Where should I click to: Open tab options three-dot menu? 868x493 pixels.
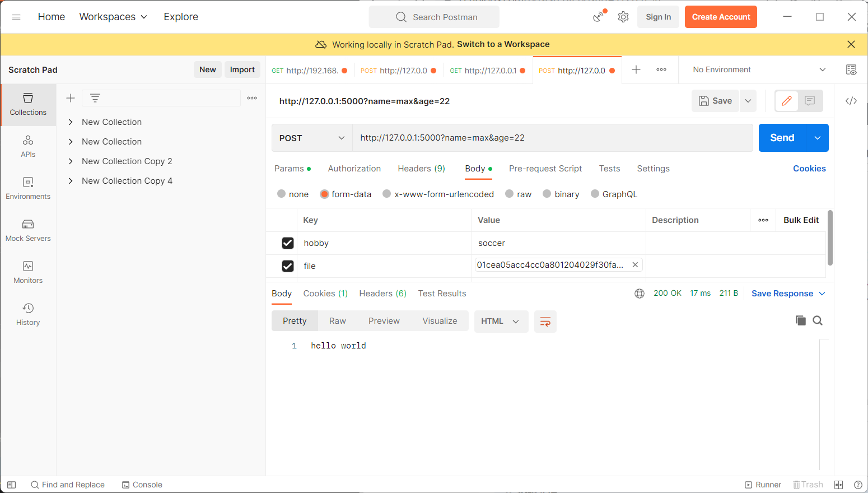pos(661,69)
